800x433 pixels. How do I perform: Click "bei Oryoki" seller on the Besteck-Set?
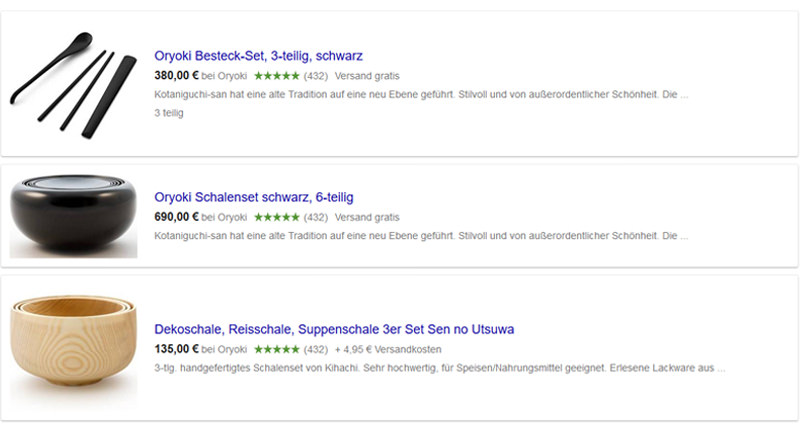click(x=224, y=75)
